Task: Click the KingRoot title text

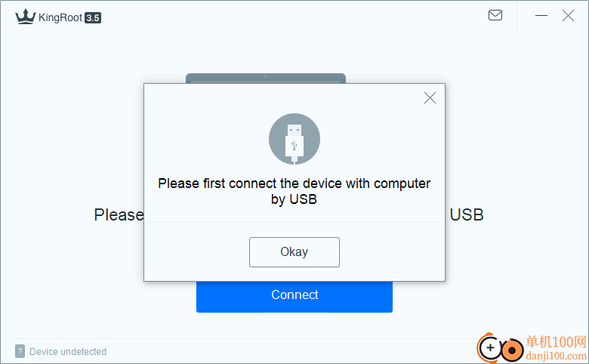Action: click(60, 17)
